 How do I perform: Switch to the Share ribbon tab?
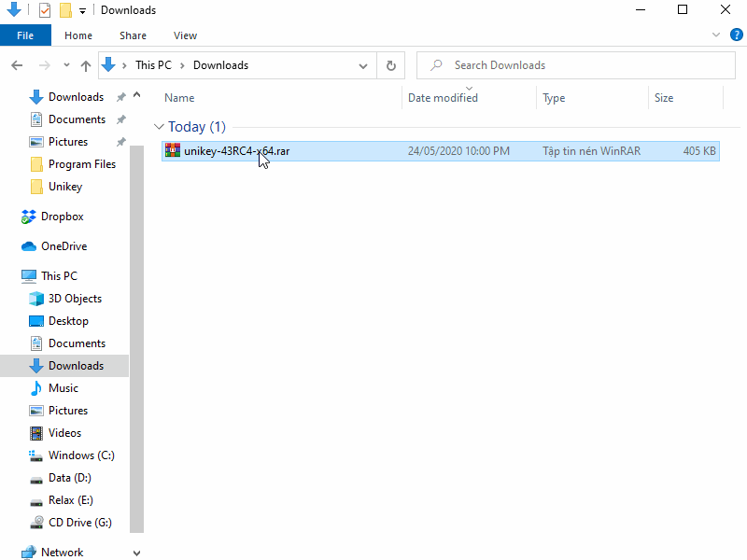pyautogui.click(x=133, y=35)
